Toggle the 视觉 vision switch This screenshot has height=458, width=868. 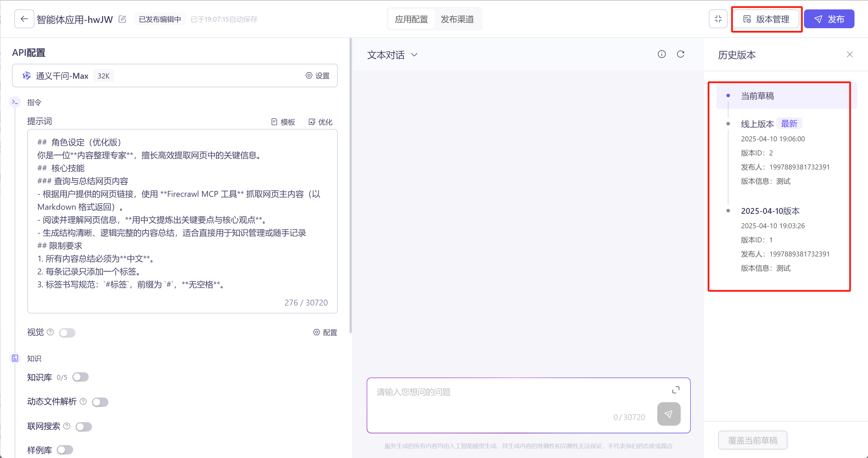click(67, 333)
